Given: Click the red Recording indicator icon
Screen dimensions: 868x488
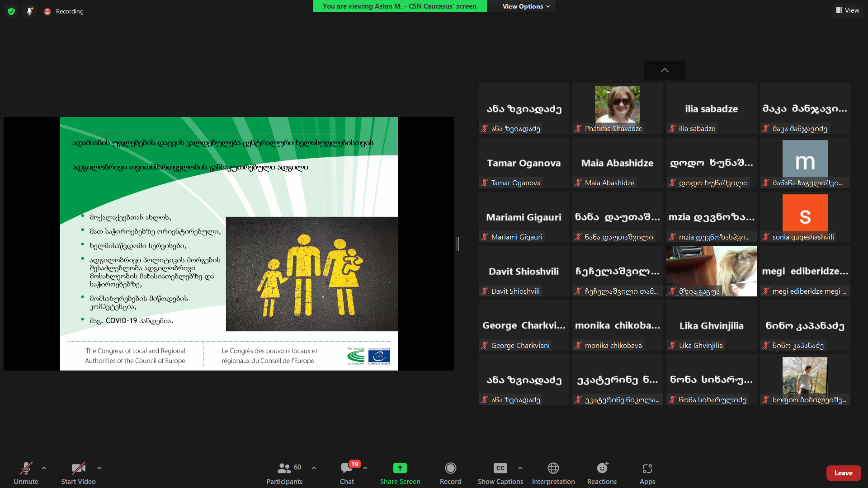Looking at the screenshot, I should (x=47, y=11).
